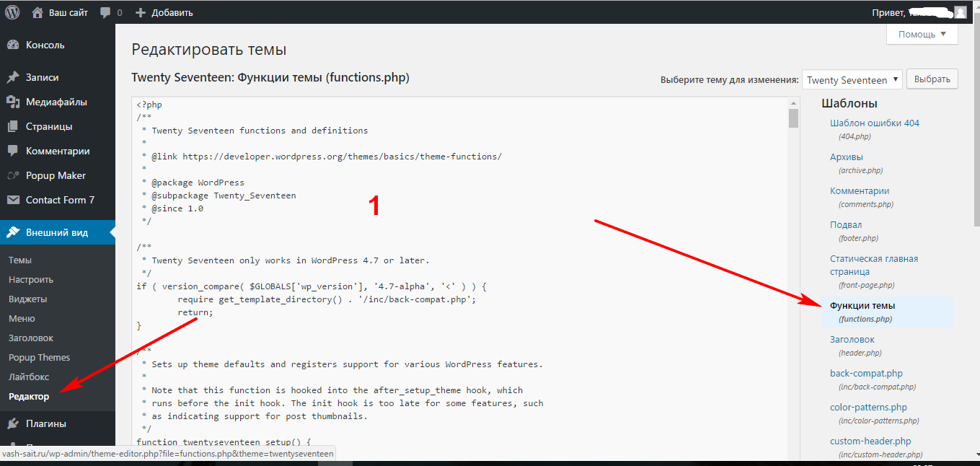
Task: Click the plus icon next to Добавить
Action: pos(140,12)
